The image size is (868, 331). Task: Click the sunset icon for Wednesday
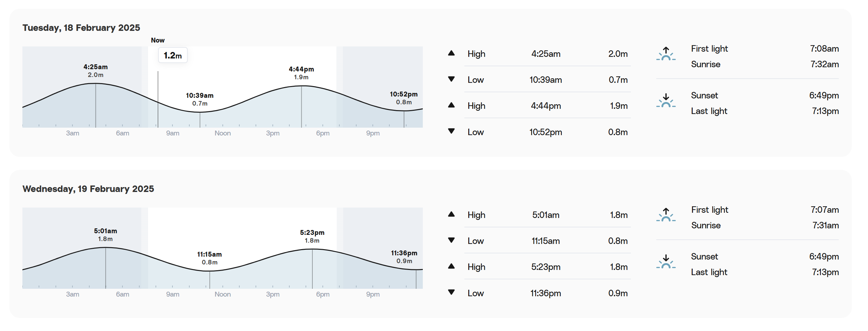coord(665,262)
